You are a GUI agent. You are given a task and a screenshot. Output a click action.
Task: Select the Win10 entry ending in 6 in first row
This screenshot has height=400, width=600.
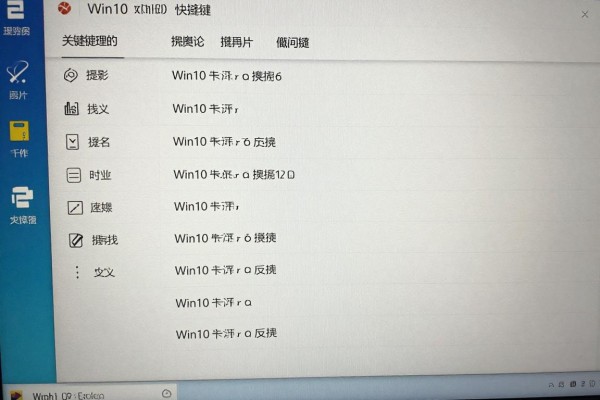(227, 76)
